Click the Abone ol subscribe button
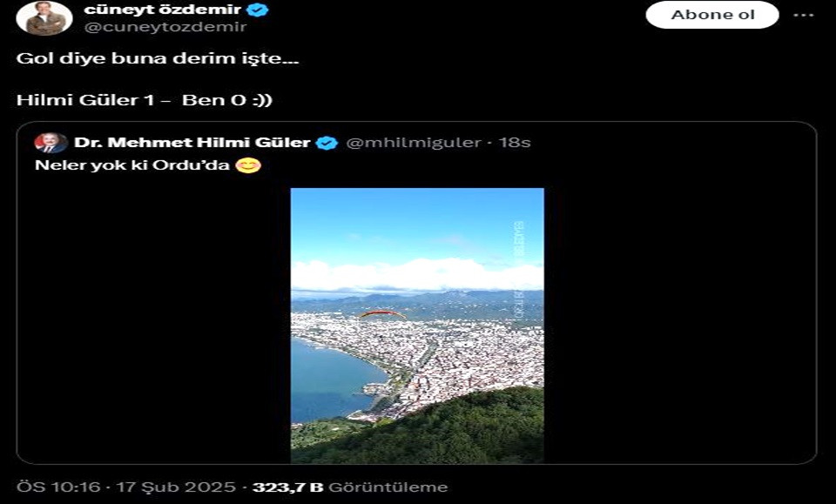The image size is (836, 504). tap(712, 15)
